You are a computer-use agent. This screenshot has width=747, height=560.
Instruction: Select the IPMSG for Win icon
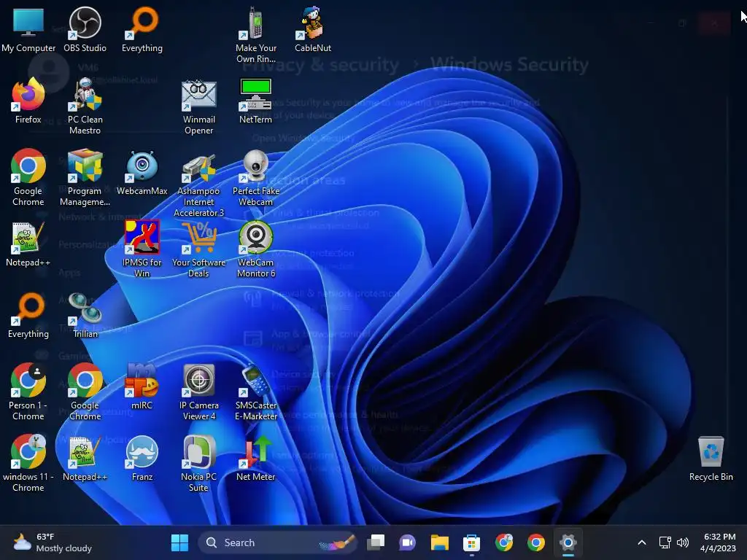pos(142,249)
